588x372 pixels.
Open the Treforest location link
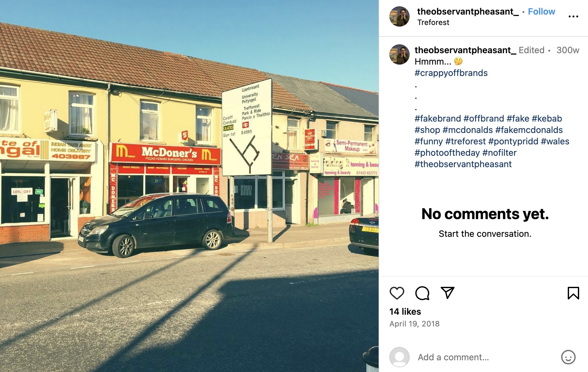click(433, 22)
